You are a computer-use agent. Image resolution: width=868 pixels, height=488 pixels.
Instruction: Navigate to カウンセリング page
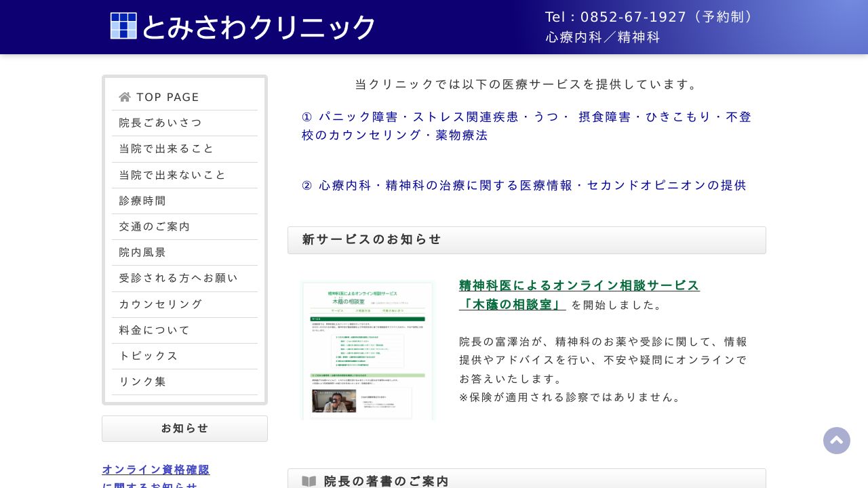click(x=161, y=304)
